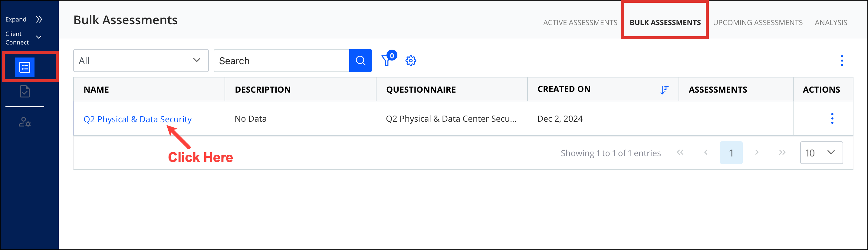Switch to Upcoming Assessments tab
The width and height of the screenshot is (868, 250).
coord(758,23)
